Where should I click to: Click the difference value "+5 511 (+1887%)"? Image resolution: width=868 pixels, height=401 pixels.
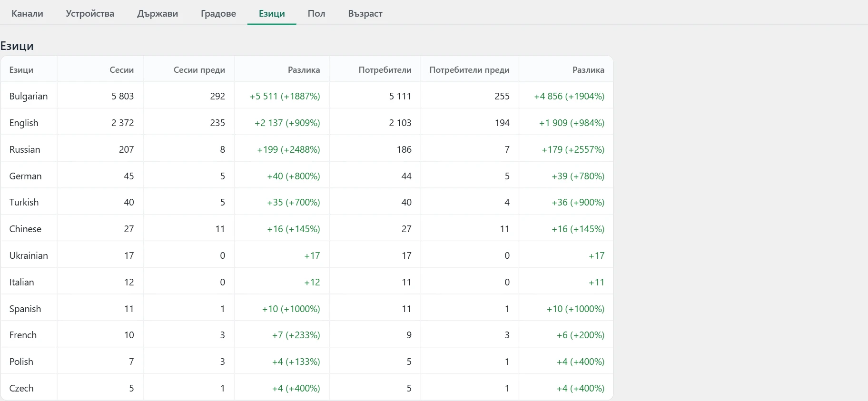[285, 96]
